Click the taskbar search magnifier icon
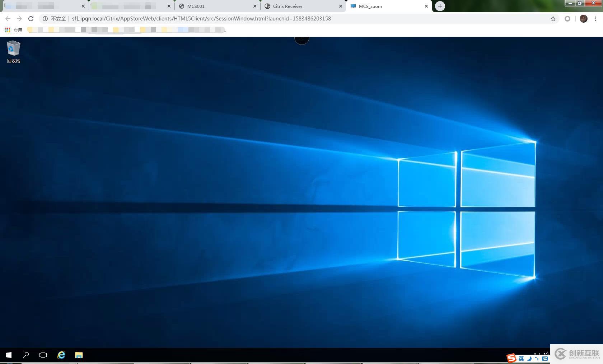The image size is (603, 364). tap(26, 355)
